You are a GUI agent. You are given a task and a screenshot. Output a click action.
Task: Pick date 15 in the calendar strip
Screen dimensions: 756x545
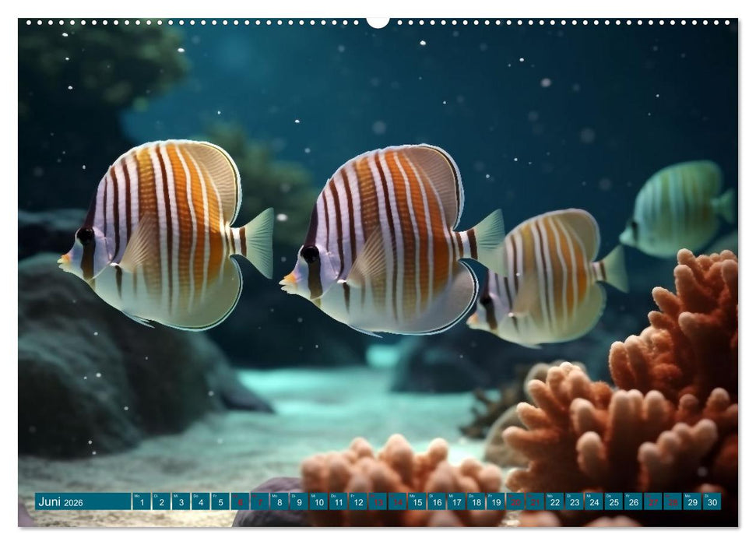click(x=417, y=501)
